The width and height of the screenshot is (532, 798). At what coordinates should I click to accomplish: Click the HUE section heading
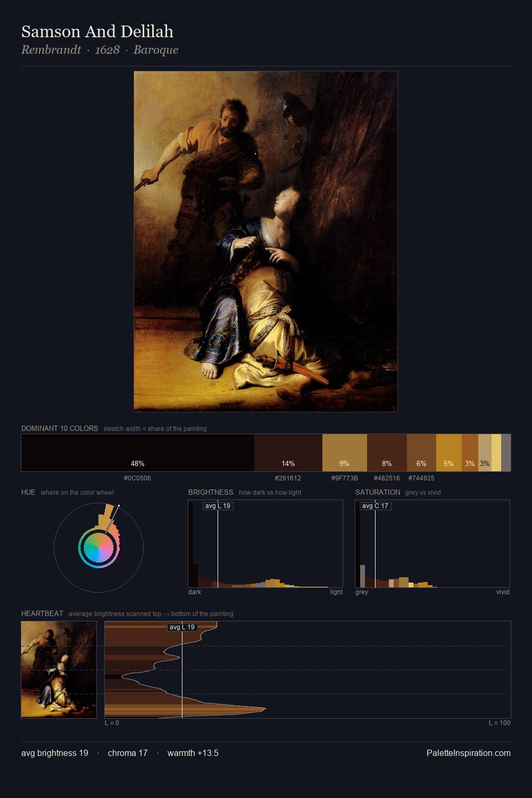(x=28, y=492)
